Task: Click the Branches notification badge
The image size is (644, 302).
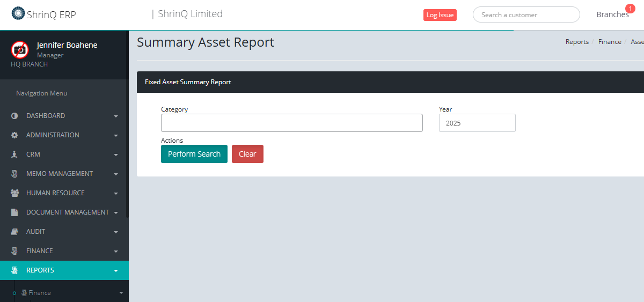Action: point(630,9)
